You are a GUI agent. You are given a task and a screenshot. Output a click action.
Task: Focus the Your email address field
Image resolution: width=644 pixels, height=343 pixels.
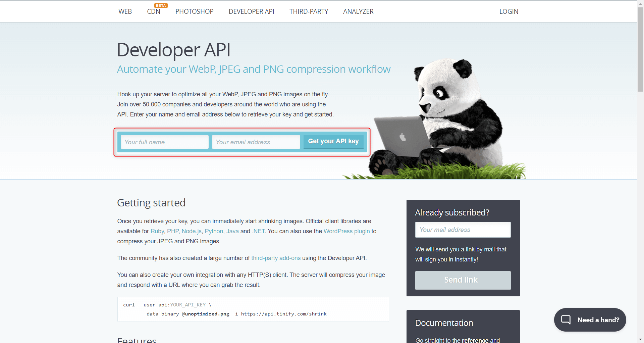coord(256,142)
